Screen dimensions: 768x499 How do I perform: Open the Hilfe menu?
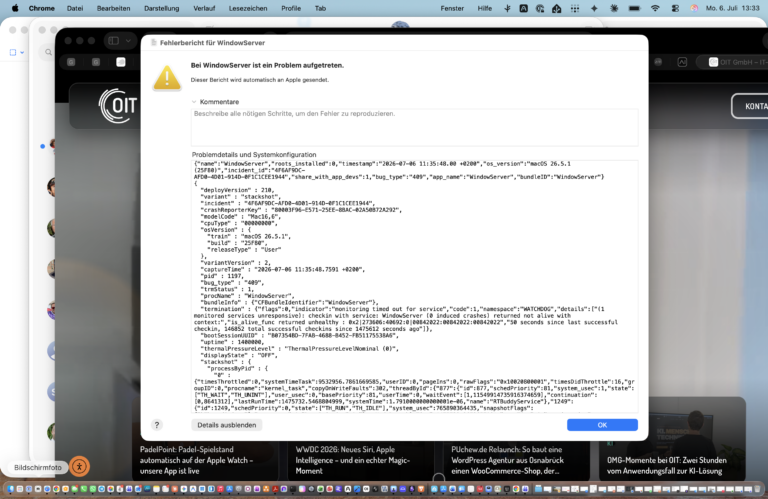[x=485, y=8]
